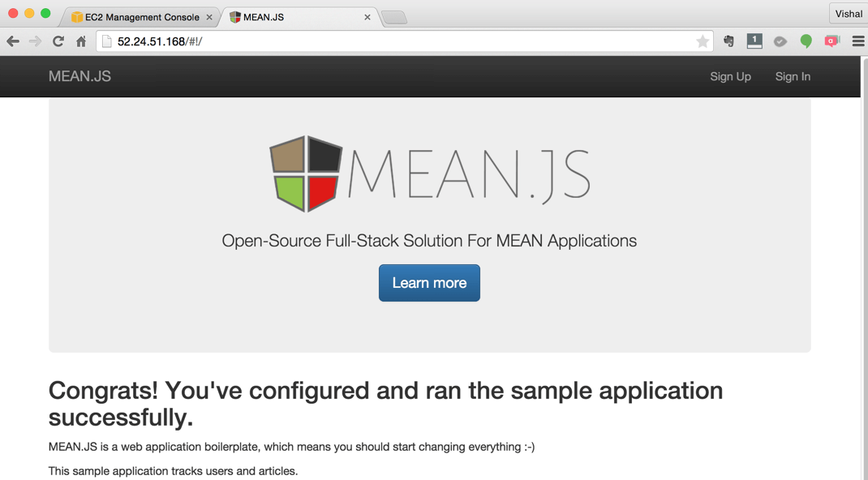
Task: Click the Learn more button
Action: [x=430, y=283]
